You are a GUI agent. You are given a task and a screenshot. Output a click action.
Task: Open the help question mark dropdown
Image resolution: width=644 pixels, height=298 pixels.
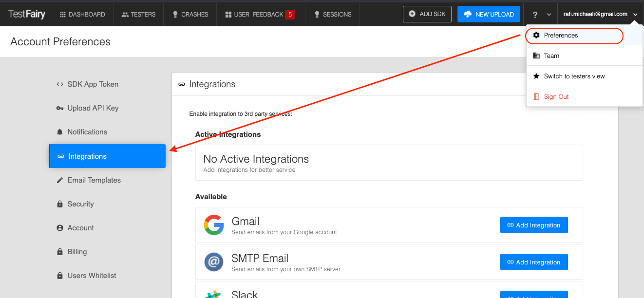click(x=535, y=14)
